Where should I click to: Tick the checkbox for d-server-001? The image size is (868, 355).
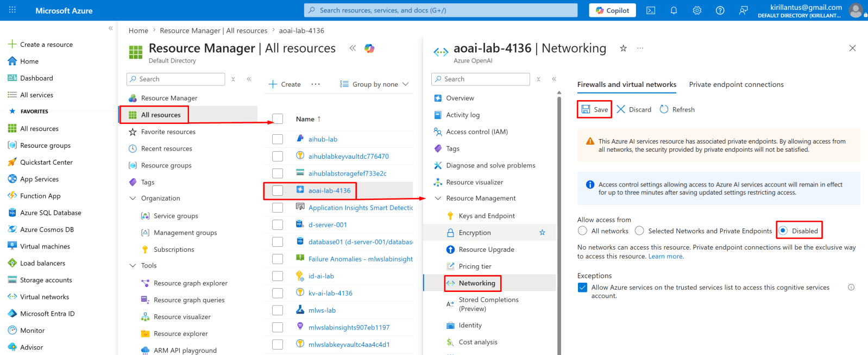click(278, 225)
